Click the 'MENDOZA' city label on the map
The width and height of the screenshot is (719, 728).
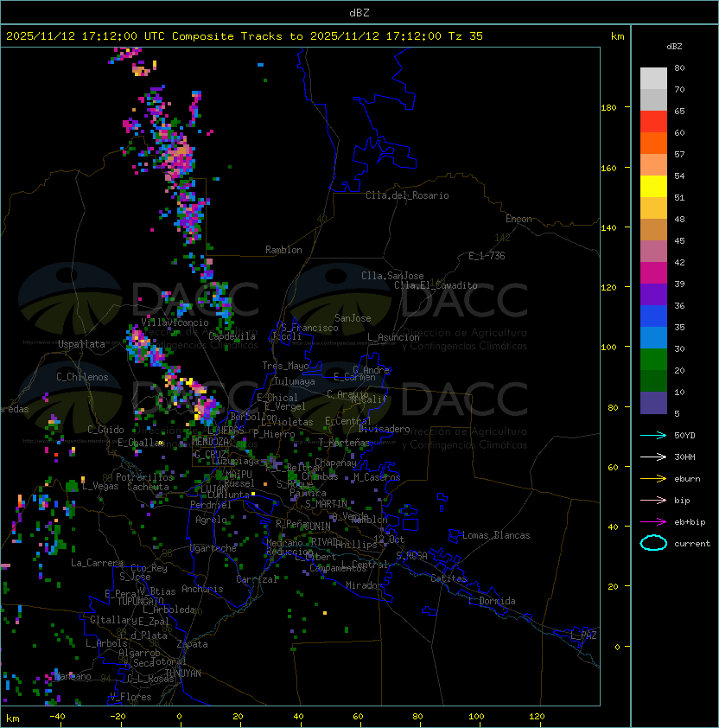210,442
